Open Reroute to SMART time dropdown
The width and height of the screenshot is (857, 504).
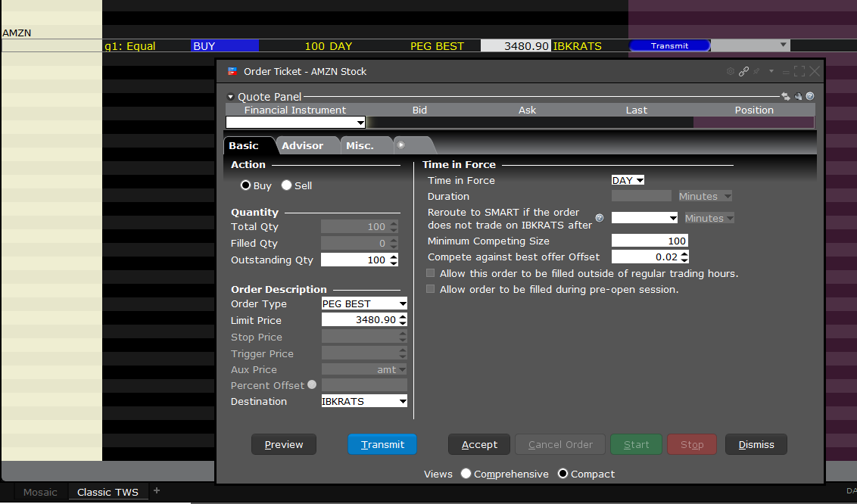coord(673,218)
